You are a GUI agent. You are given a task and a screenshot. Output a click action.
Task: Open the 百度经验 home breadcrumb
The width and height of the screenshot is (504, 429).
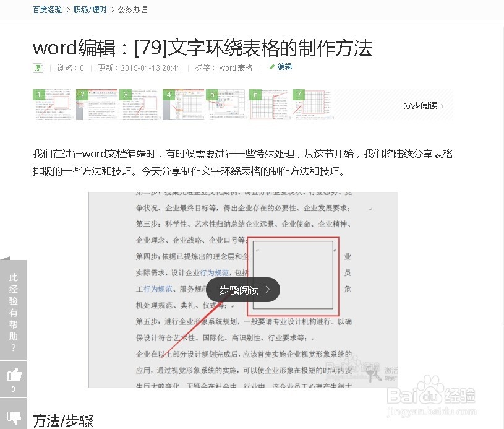coord(47,10)
